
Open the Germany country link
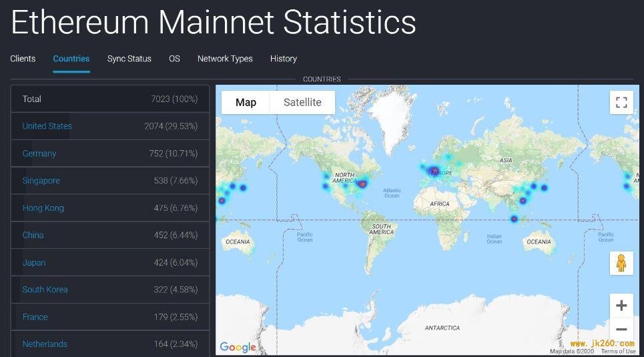(x=39, y=153)
